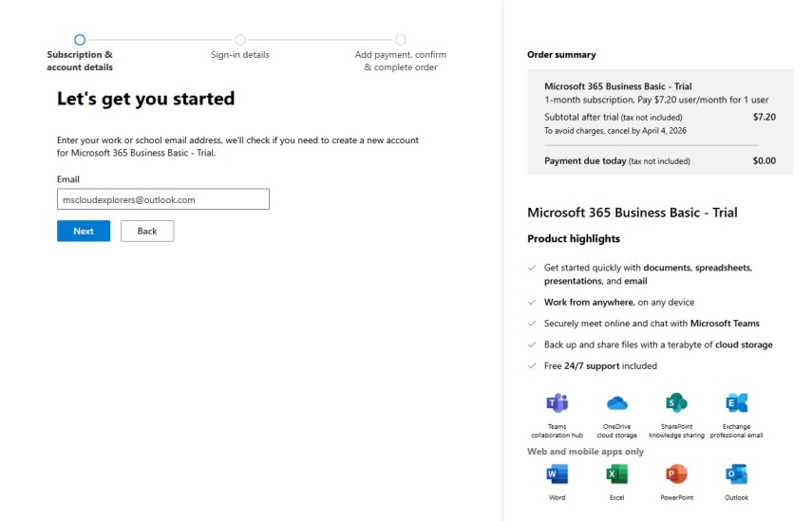This screenshot has width=812, height=521.
Task: Click the 'Securely meet online' highlight text
Action: pos(651,324)
